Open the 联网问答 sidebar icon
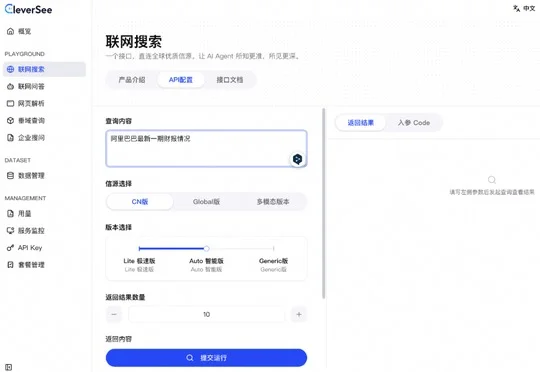The height and width of the screenshot is (372, 540). point(10,86)
